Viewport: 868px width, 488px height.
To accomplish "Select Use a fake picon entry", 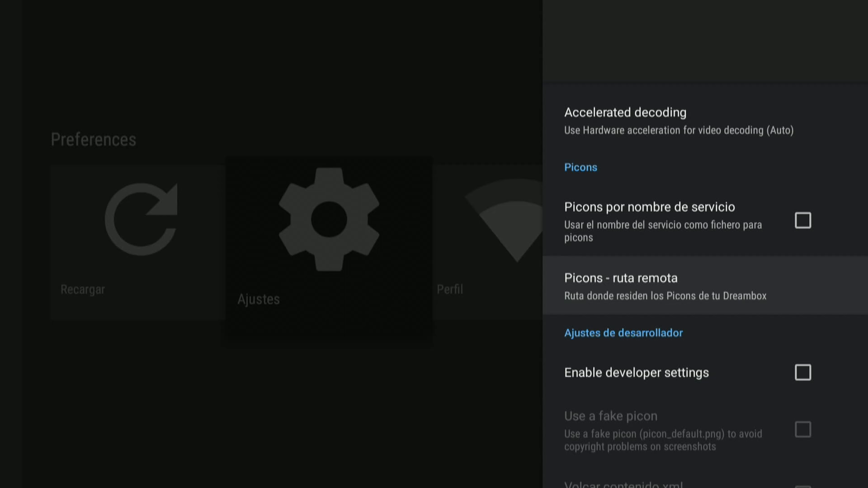I will (x=611, y=416).
